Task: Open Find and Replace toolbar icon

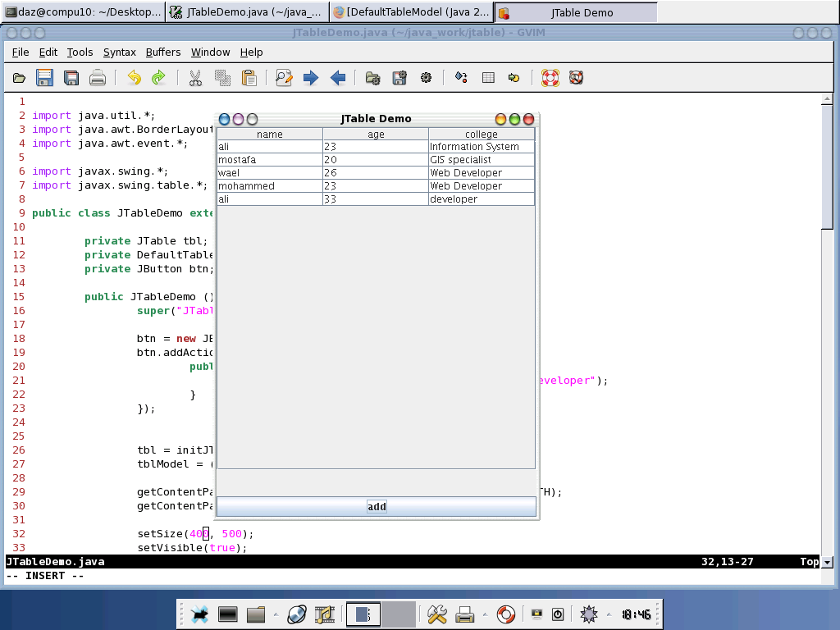Action: (x=284, y=78)
